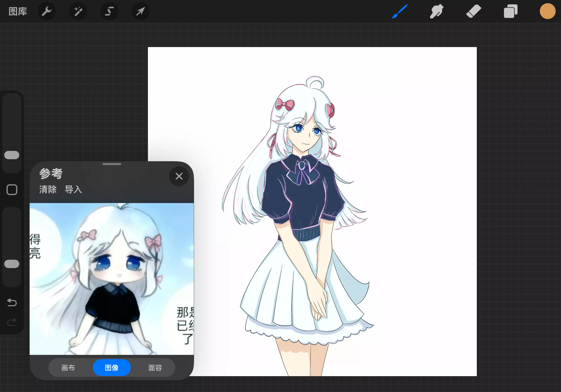Image resolution: width=561 pixels, height=392 pixels.
Task: Open the 图库 gallery
Action: [x=18, y=11]
